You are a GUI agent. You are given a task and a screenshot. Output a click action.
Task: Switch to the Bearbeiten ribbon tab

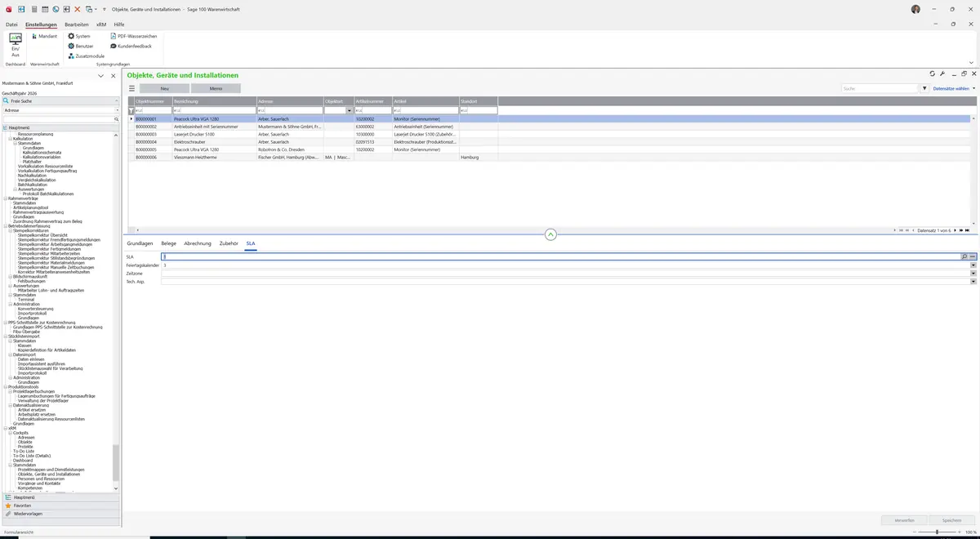pyautogui.click(x=77, y=24)
